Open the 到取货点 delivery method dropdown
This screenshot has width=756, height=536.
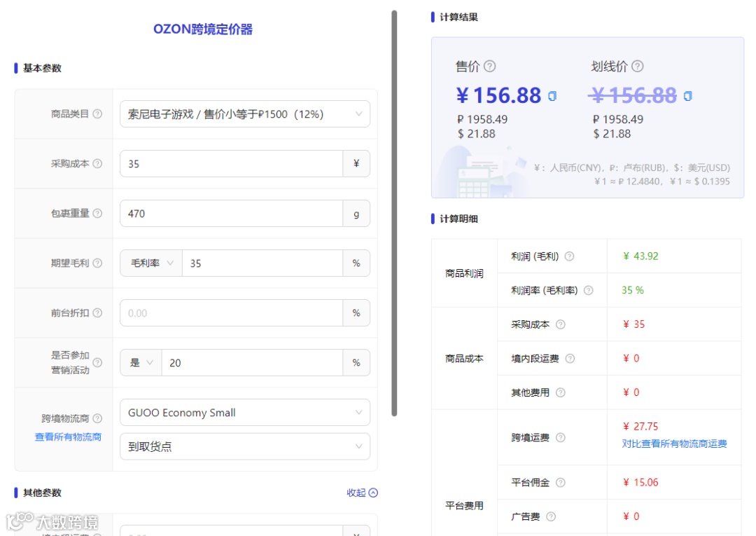click(245, 447)
